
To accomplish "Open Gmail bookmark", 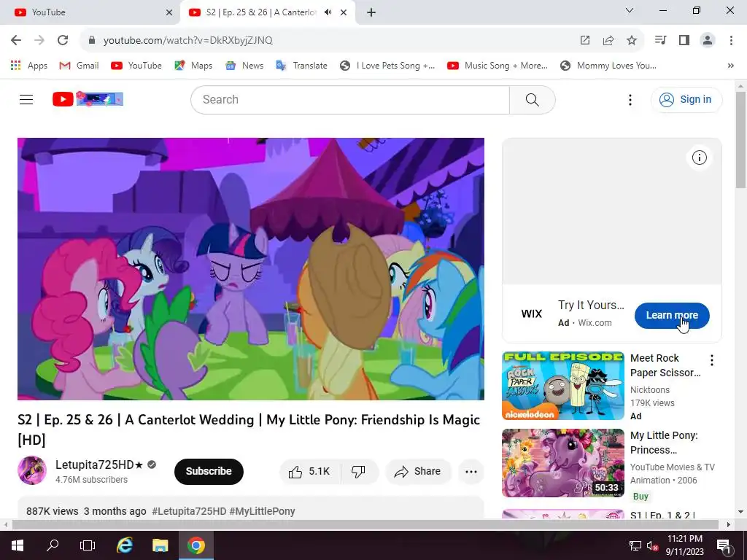I will tap(79, 66).
